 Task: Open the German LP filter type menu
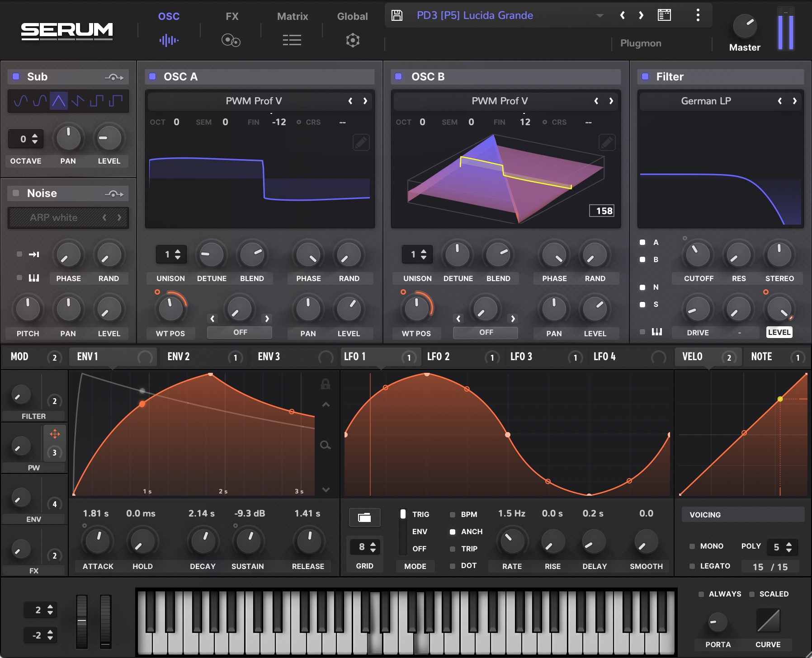click(706, 101)
